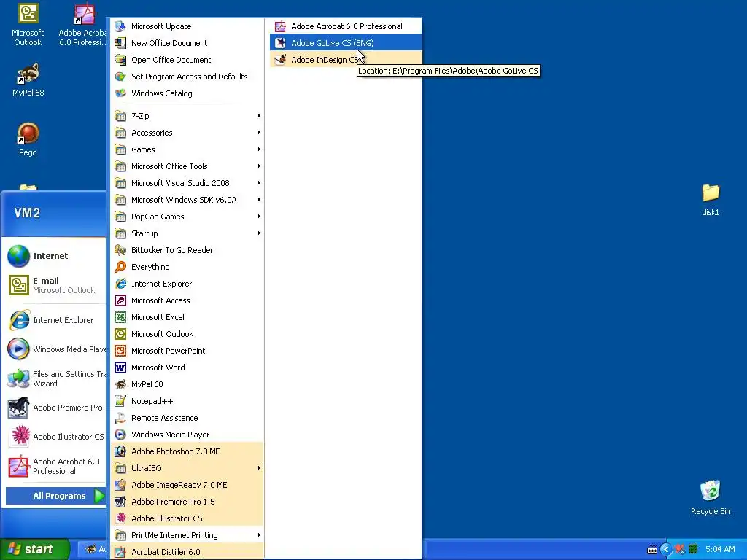747x560 pixels.
Task: Expand Microsoft Visual Studio 2008 arrow
Action: pyautogui.click(x=259, y=183)
